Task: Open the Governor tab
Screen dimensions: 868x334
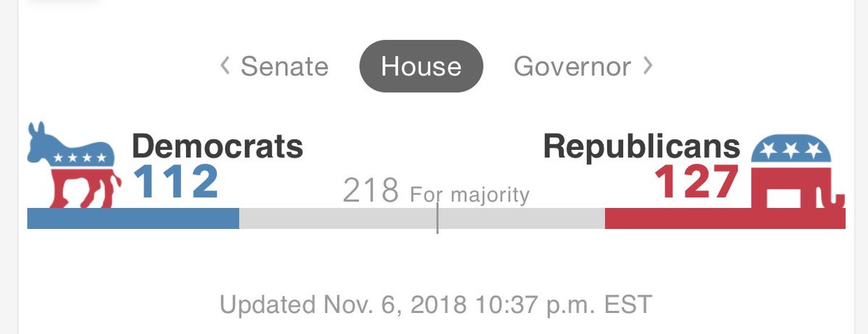Action: point(572,67)
